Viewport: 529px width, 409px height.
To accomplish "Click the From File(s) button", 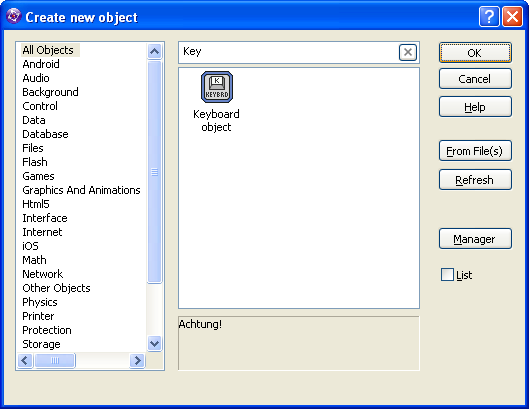I will 475,151.
